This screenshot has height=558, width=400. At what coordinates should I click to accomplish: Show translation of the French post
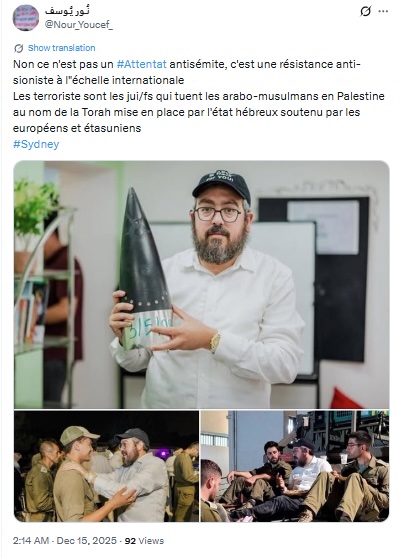click(62, 48)
